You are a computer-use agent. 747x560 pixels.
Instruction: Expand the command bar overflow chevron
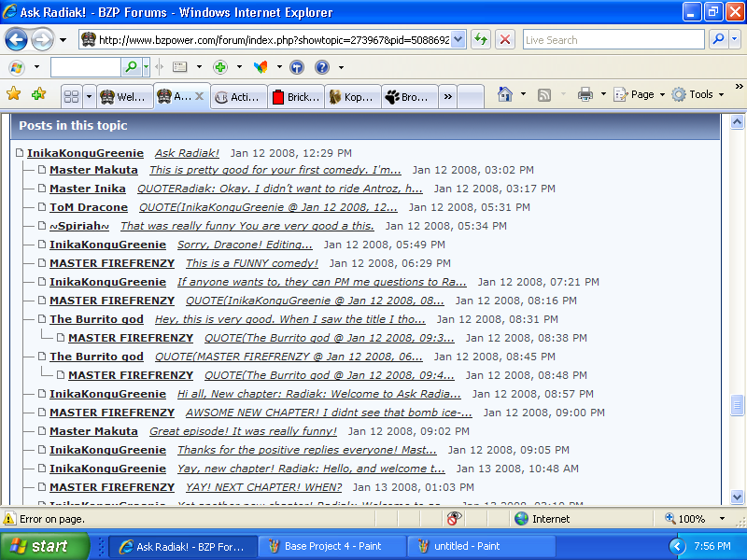[739, 86]
